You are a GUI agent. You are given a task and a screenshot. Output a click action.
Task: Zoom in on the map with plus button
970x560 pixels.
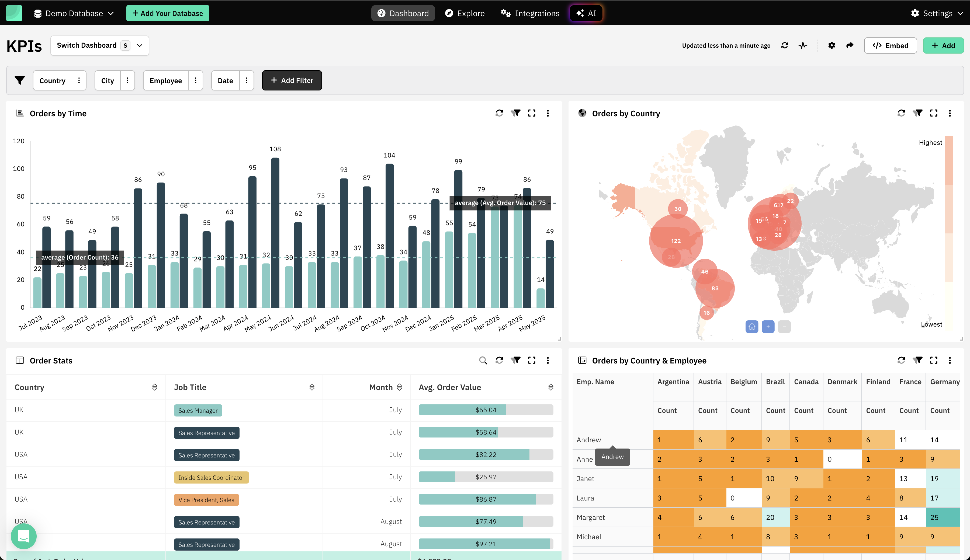768,327
